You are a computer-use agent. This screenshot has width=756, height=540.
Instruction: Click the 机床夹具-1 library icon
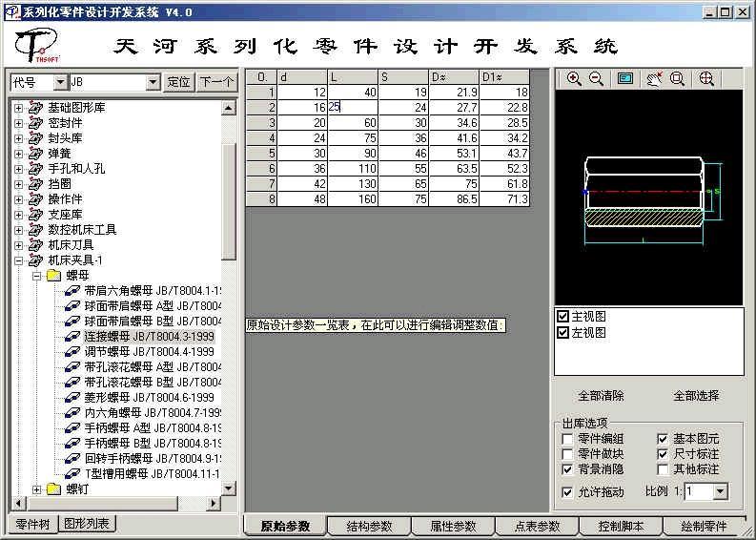pyautogui.click(x=35, y=260)
